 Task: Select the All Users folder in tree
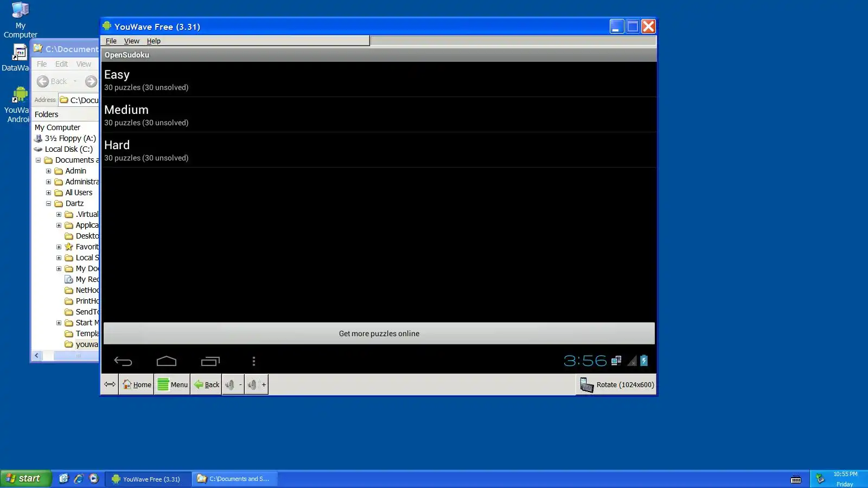point(79,192)
